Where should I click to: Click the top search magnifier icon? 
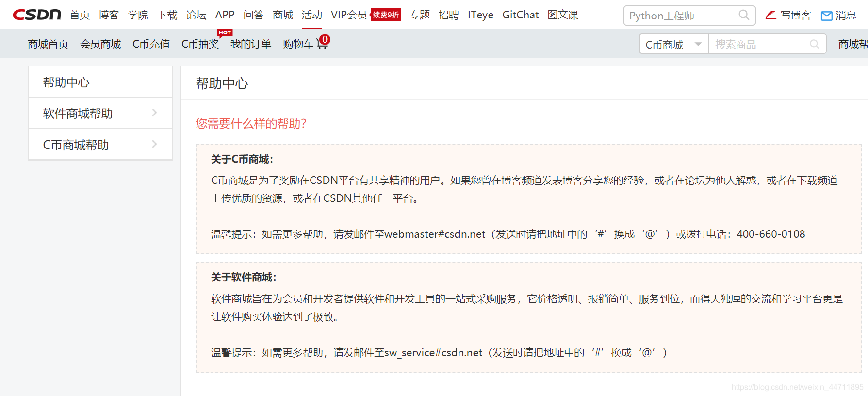pos(744,15)
